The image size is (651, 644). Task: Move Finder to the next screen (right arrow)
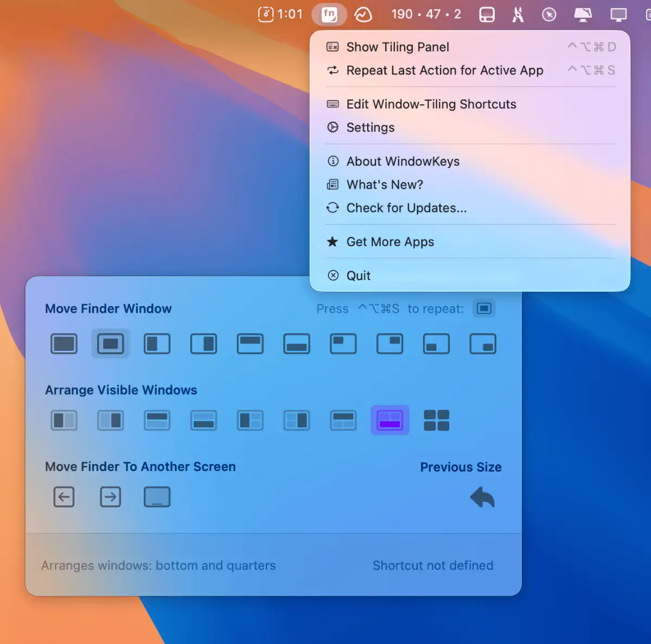111,497
